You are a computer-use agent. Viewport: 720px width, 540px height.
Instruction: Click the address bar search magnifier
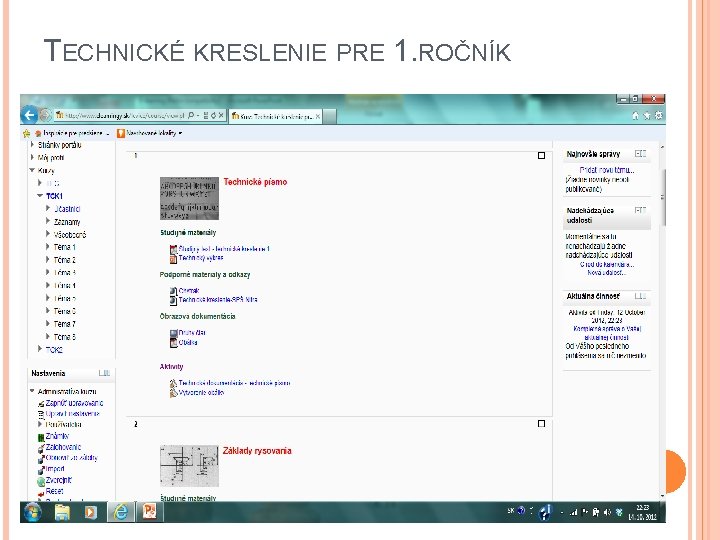(x=191, y=116)
